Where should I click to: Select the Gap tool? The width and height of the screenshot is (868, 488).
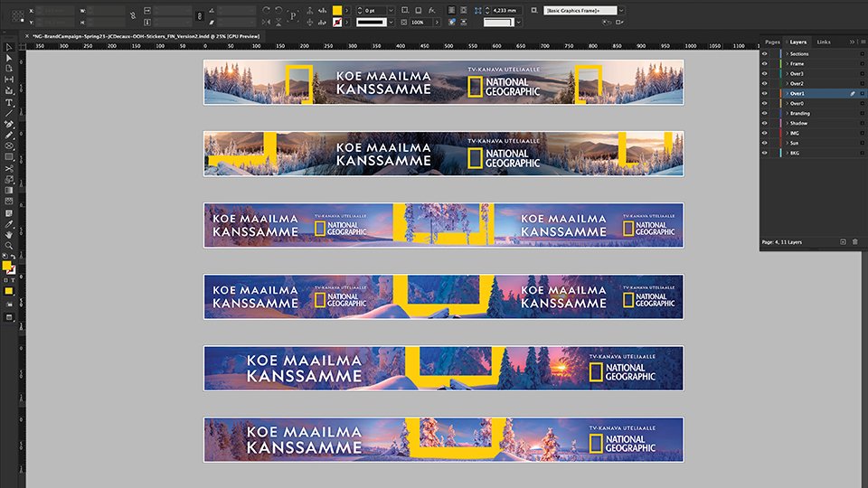click(9, 80)
